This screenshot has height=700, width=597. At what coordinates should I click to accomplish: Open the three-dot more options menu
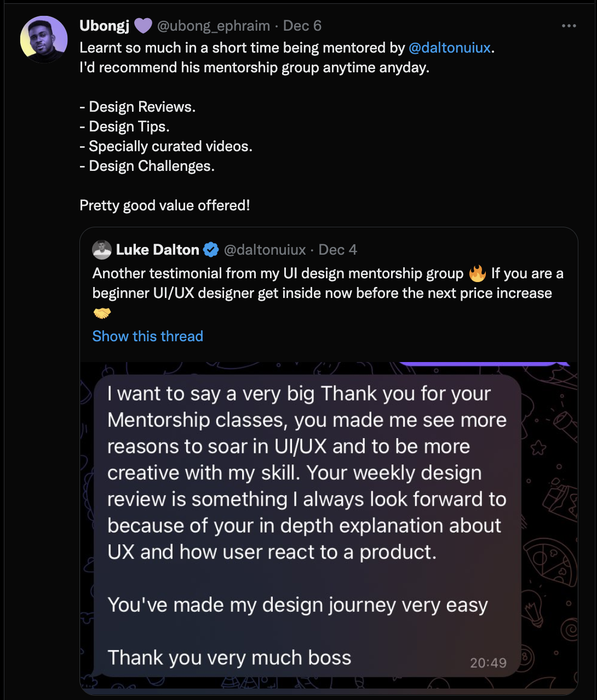pos(569,26)
